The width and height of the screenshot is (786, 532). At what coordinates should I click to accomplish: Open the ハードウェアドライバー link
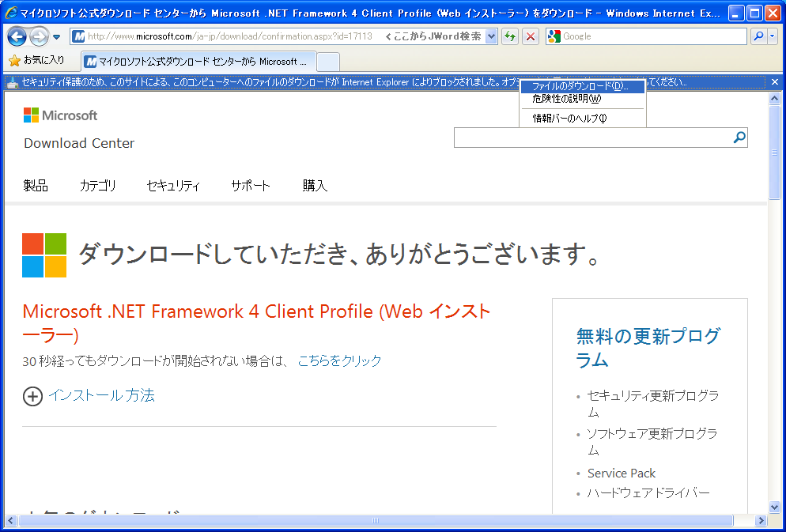[648, 493]
